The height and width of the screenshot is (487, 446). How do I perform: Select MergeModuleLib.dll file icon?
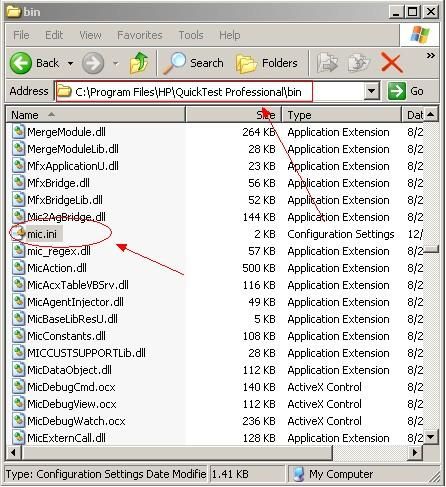point(19,149)
